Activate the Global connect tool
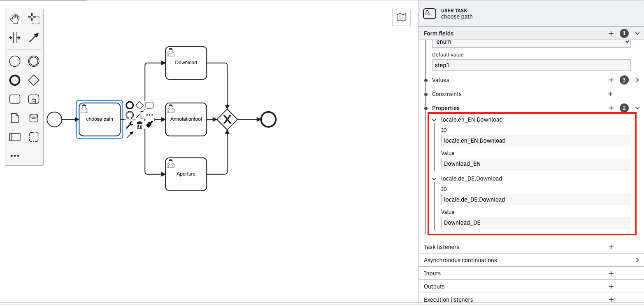This screenshot has height=305, width=644. tap(34, 38)
